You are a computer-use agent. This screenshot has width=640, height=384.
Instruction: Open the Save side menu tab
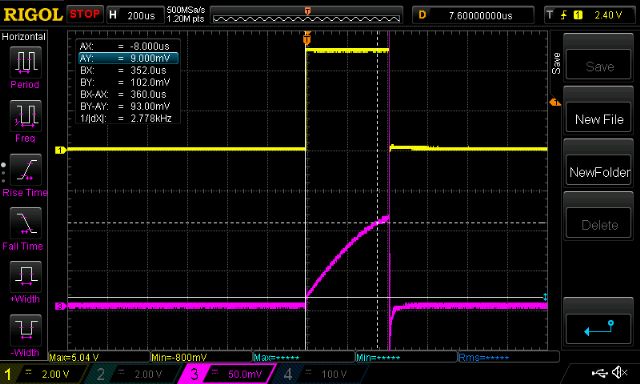[x=556, y=64]
